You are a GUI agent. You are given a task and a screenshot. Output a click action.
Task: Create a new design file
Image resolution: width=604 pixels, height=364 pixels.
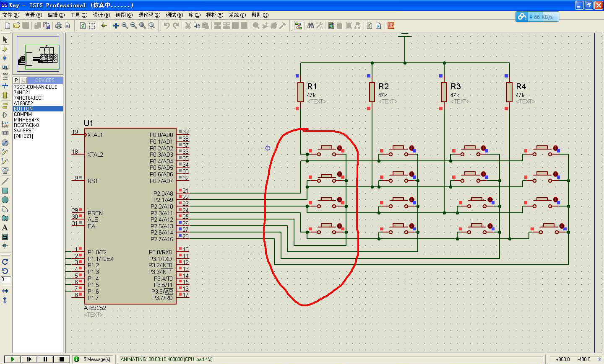pos(7,26)
